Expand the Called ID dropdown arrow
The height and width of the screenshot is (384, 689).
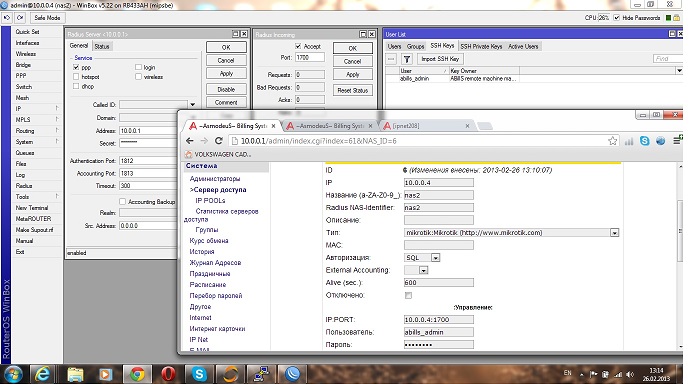tap(192, 105)
